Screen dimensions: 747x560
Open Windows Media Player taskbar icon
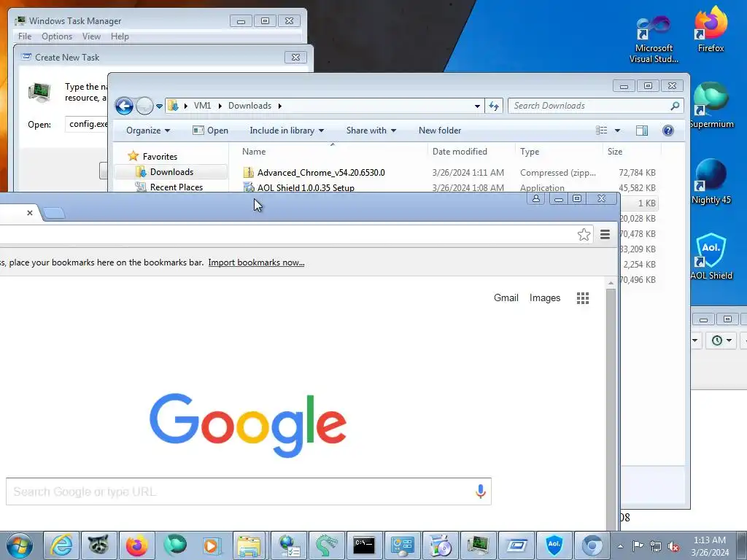[x=212, y=545]
